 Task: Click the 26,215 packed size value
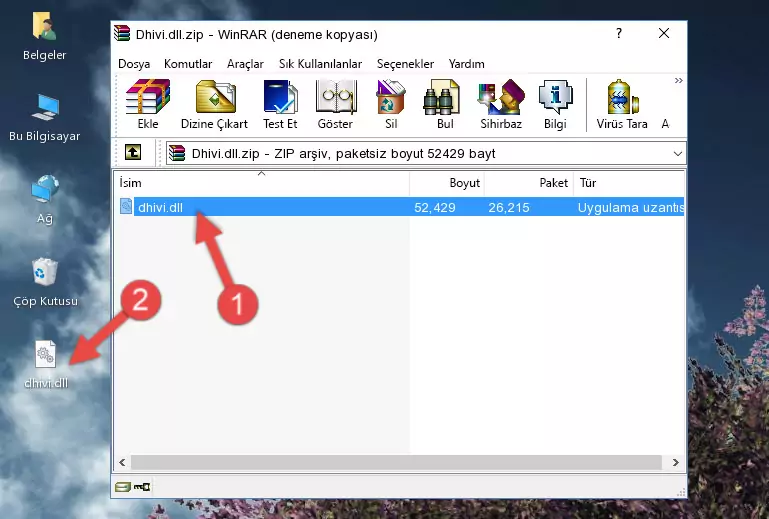point(509,208)
